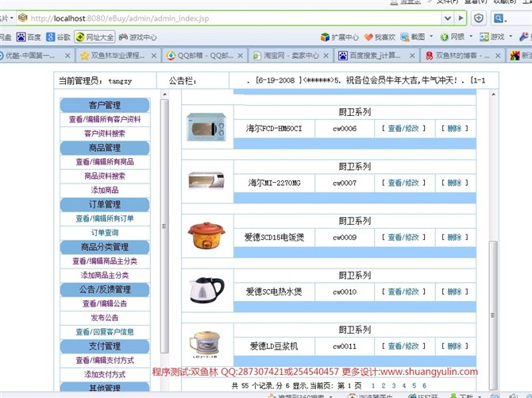Switch to the 淘宝网 - 卖家中心 tab

coord(291,56)
